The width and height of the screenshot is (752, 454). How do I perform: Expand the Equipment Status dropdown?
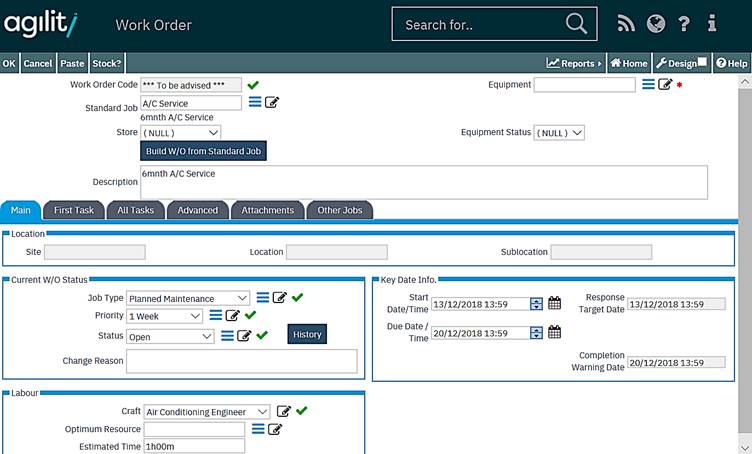(577, 132)
